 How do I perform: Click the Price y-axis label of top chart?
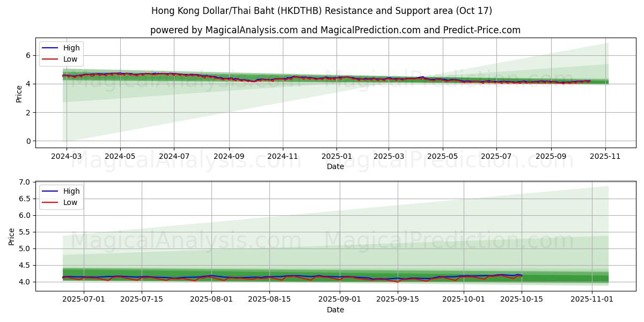click(19, 93)
